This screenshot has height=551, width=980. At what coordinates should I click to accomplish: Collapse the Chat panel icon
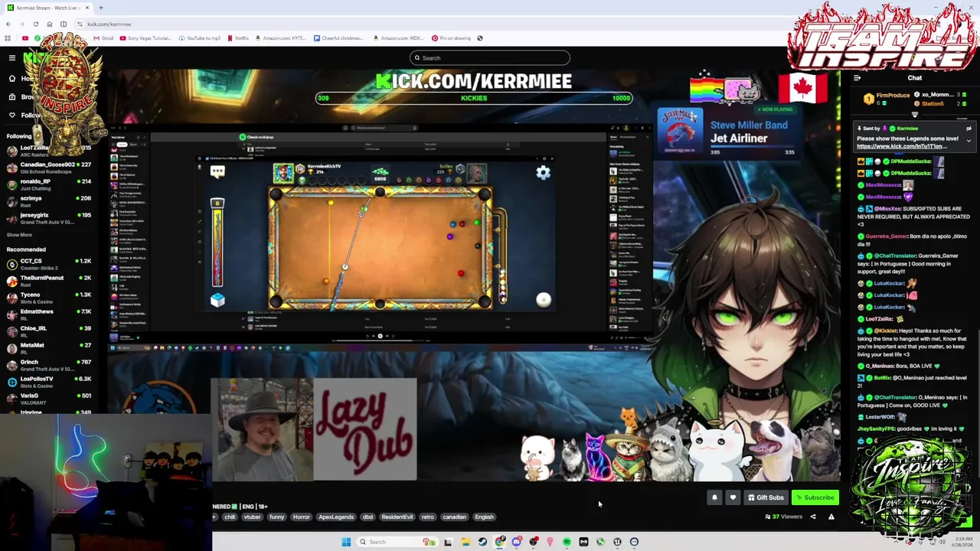pos(857,78)
